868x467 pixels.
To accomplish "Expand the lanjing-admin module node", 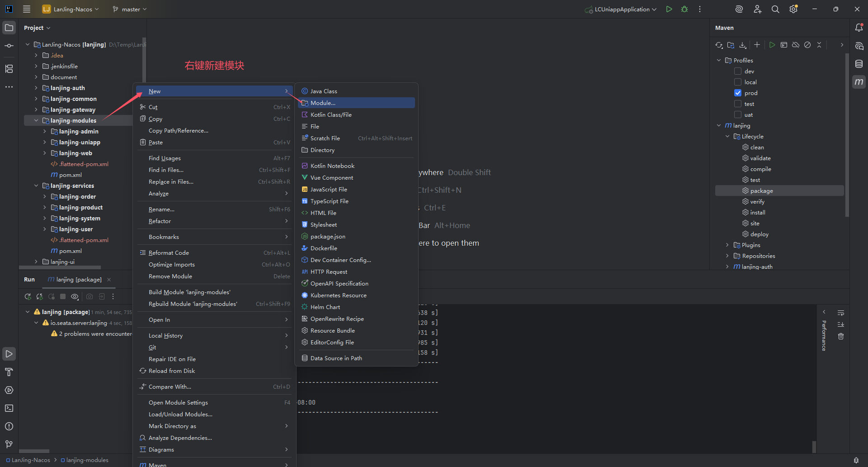I will (x=45, y=131).
